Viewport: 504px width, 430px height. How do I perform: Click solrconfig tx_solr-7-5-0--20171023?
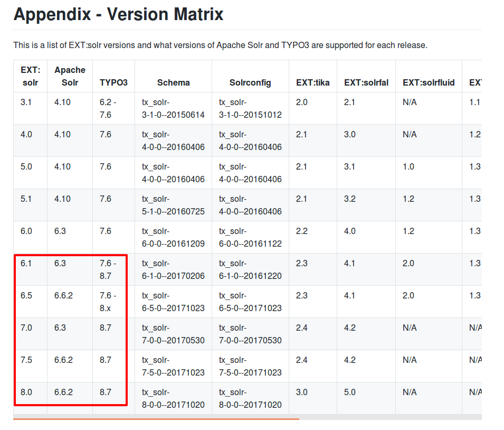pyautogui.click(x=250, y=366)
